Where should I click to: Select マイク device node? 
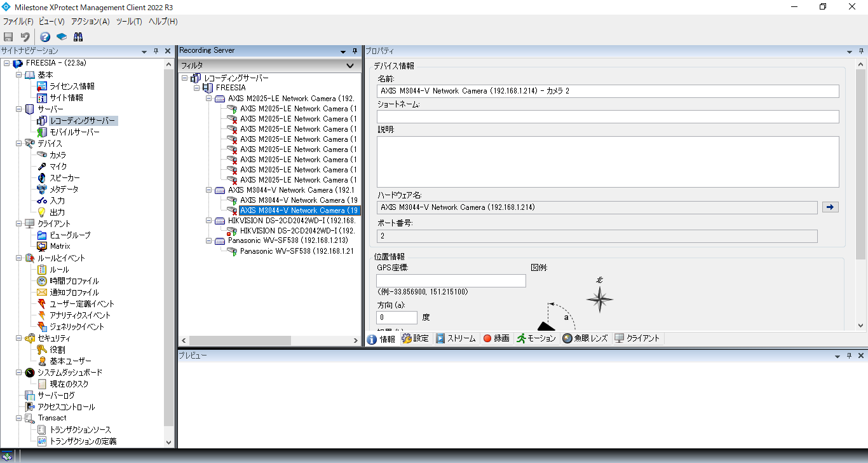[x=58, y=167]
